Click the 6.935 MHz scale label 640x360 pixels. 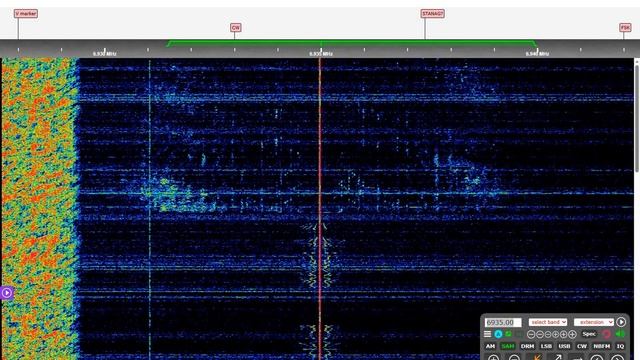point(321,53)
